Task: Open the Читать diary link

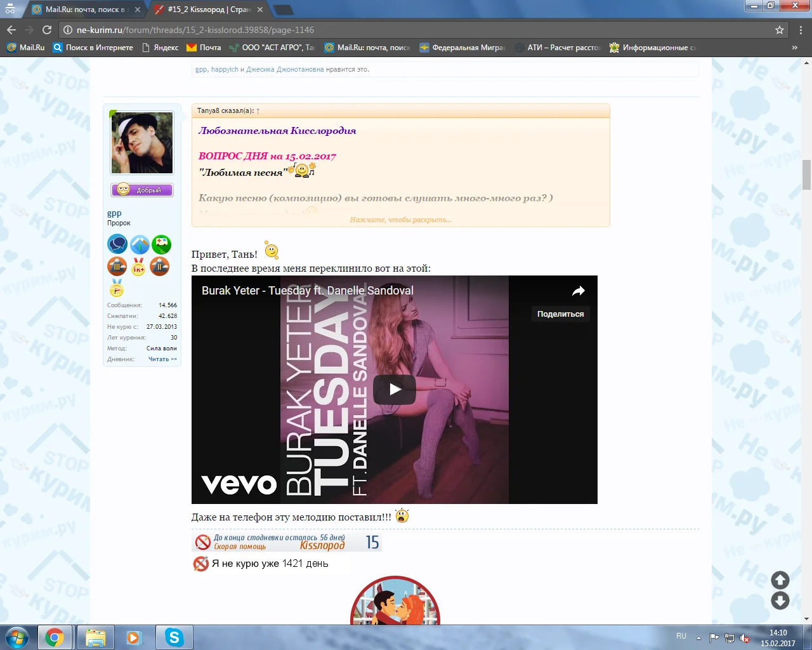Action: 162,359
